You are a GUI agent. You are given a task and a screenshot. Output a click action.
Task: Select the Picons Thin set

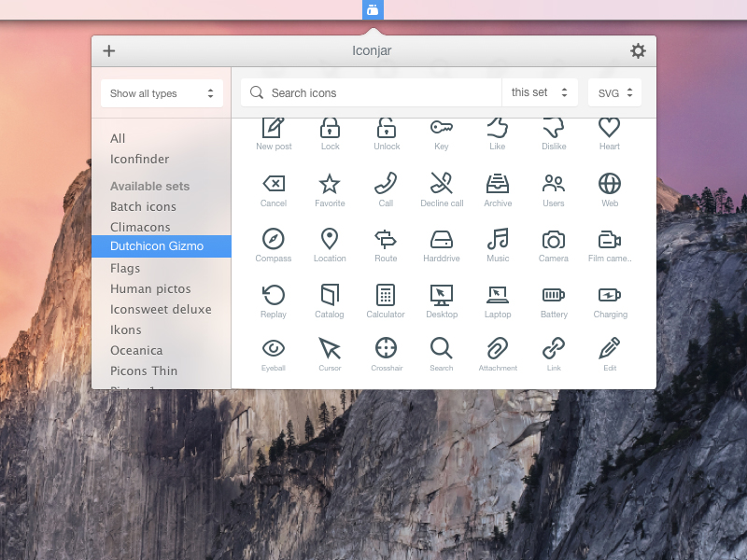144,371
